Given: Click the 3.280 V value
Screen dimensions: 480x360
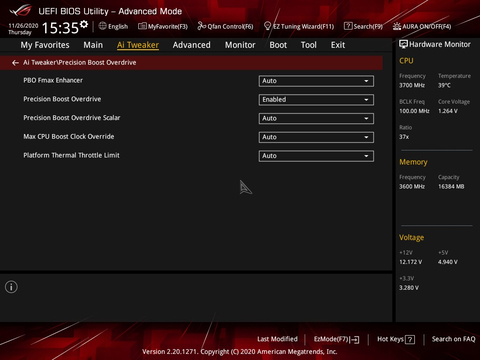Looking at the screenshot, I should click(x=409, y=288).
